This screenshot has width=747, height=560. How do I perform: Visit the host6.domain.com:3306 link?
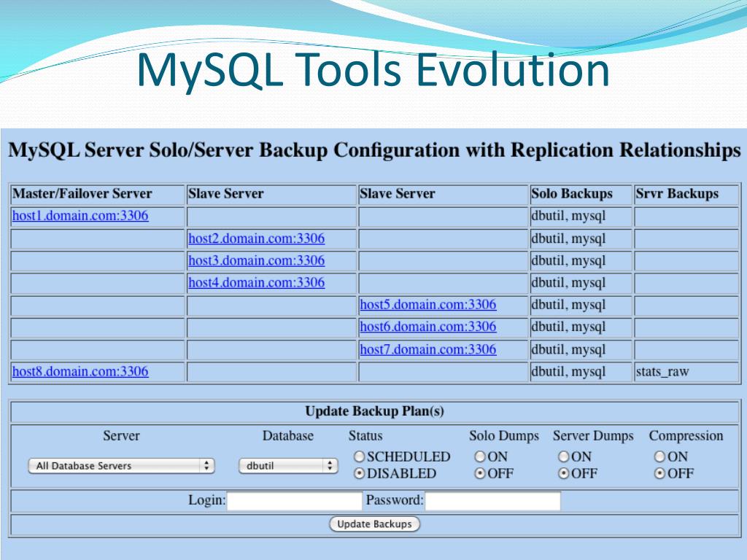coord(427,327)
